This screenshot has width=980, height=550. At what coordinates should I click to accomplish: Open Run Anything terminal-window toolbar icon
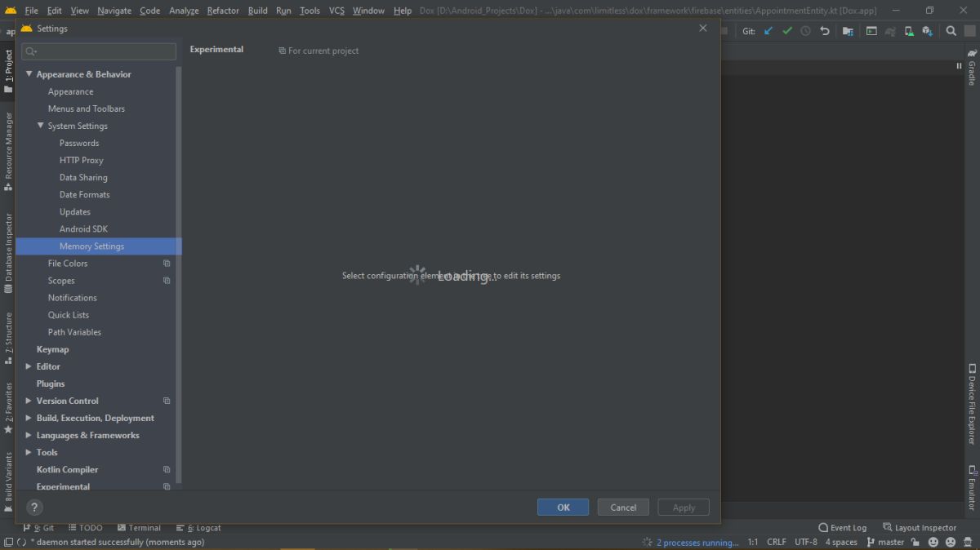pyautogui.click(x=871, y=31)
